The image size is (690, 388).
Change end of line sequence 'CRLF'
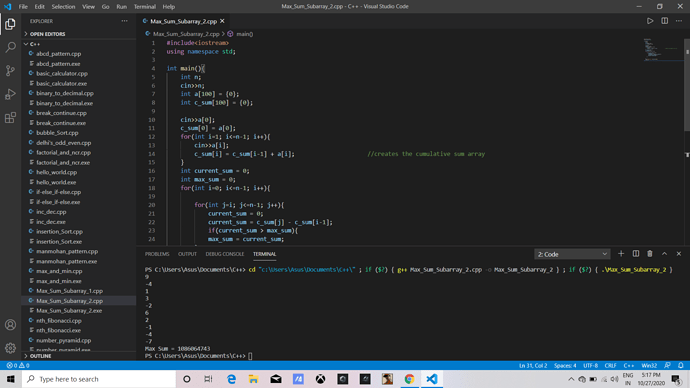pyautogui.click(x=610, y=365)
